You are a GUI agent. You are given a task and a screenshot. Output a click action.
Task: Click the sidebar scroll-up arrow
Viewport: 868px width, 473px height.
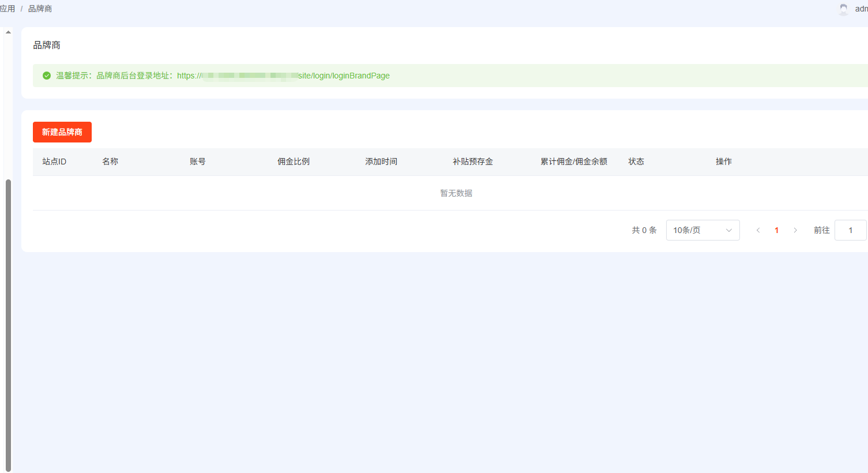tap(8, 32)
